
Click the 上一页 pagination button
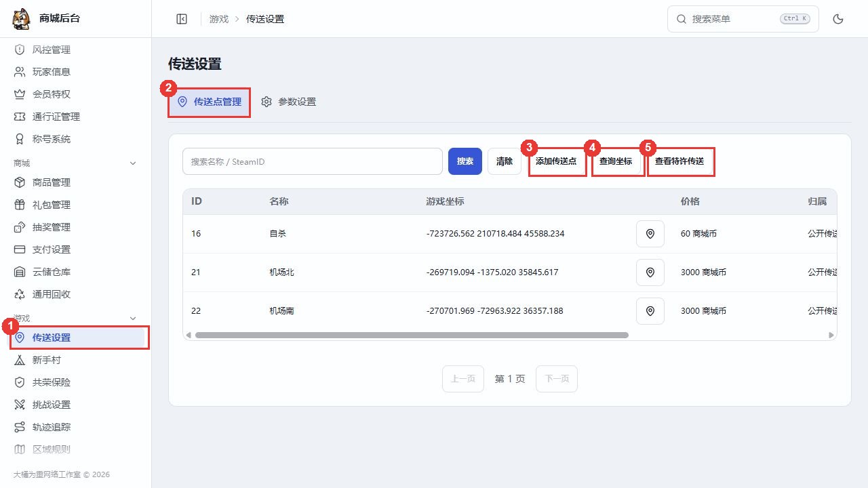point(463,379)
